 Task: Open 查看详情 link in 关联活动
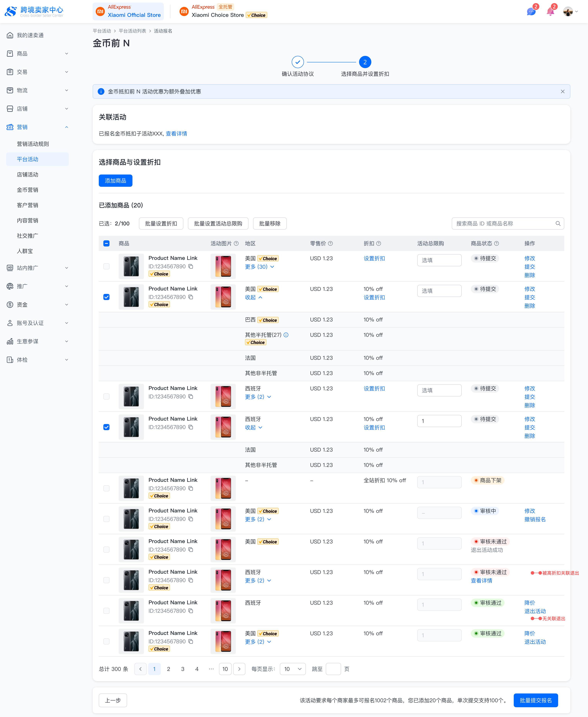[176, 133]
